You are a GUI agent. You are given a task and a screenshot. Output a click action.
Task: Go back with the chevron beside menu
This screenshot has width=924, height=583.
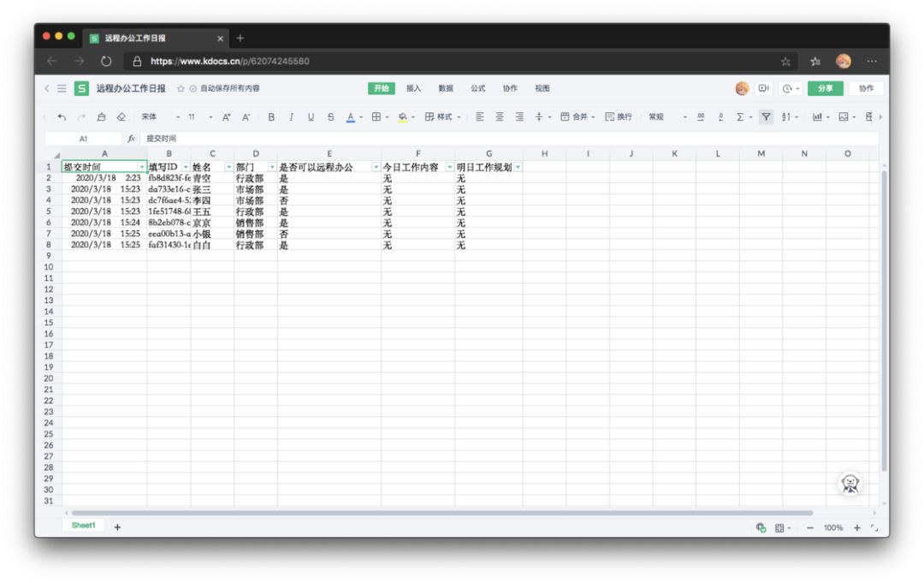pos(47,88)
